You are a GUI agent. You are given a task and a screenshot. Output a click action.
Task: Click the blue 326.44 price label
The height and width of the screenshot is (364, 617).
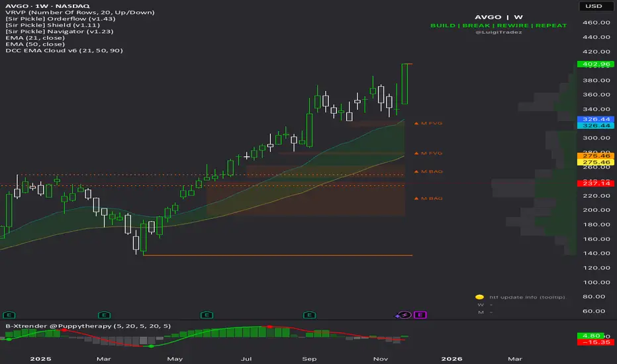tap(596, 119)
